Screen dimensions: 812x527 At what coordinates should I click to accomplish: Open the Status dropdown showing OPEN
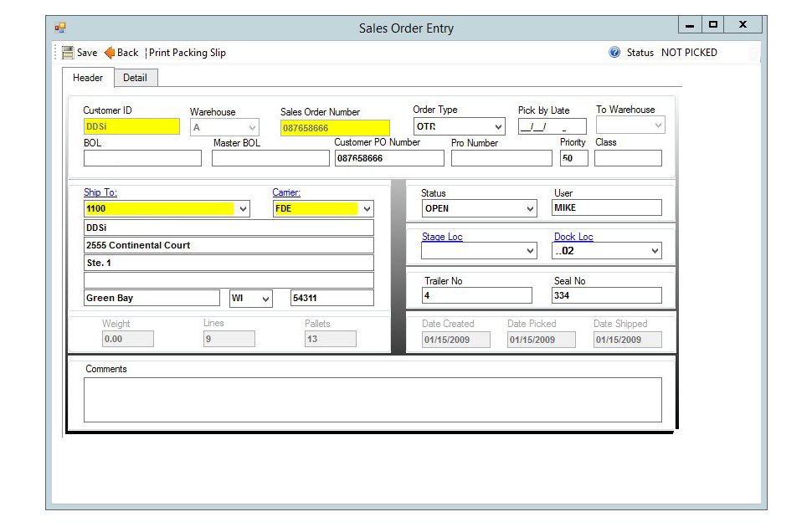[530, 209]
